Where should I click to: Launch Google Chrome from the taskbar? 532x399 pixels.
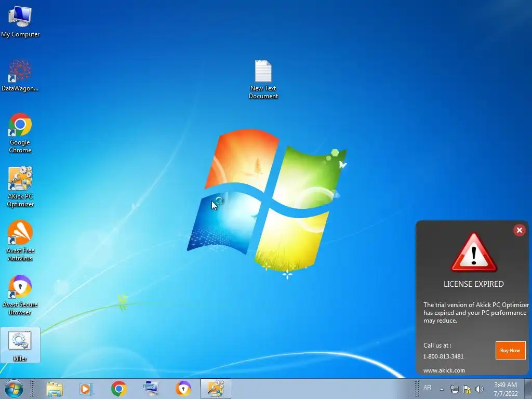[x=119, y=389]
